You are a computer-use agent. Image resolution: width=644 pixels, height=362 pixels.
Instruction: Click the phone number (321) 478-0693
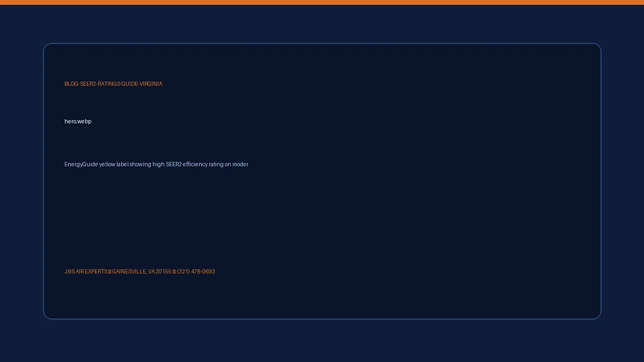coord(196,272)
